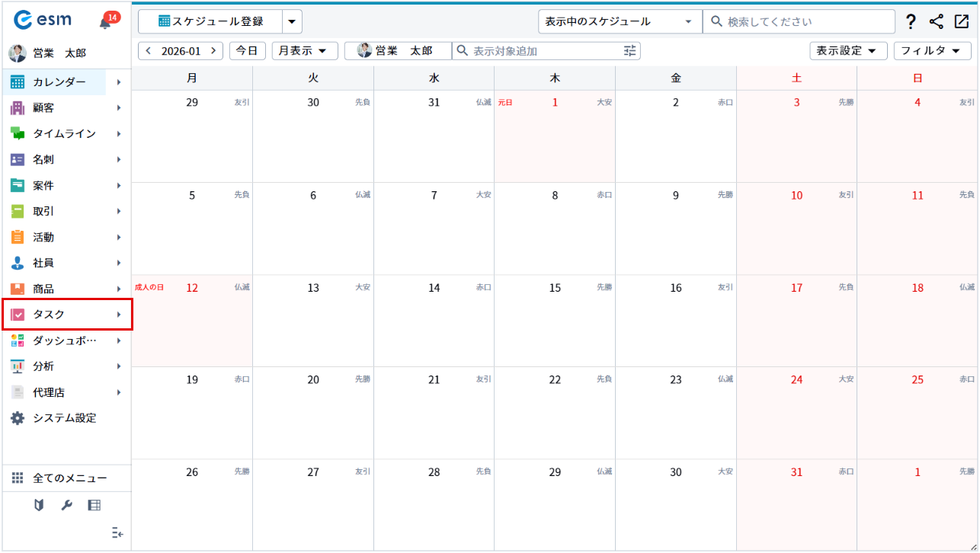The width and height of the screenshot is (980, 553).
Task: Expand the フィルタ dropdown
Action: pyautogui.click(x=932, y=51)
